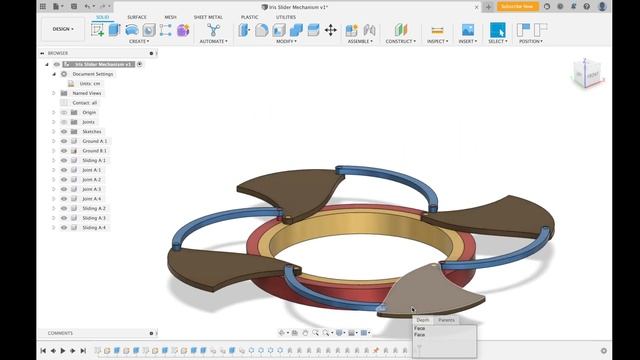
Task: Click the Automate icon
Action: coord(213,30)
